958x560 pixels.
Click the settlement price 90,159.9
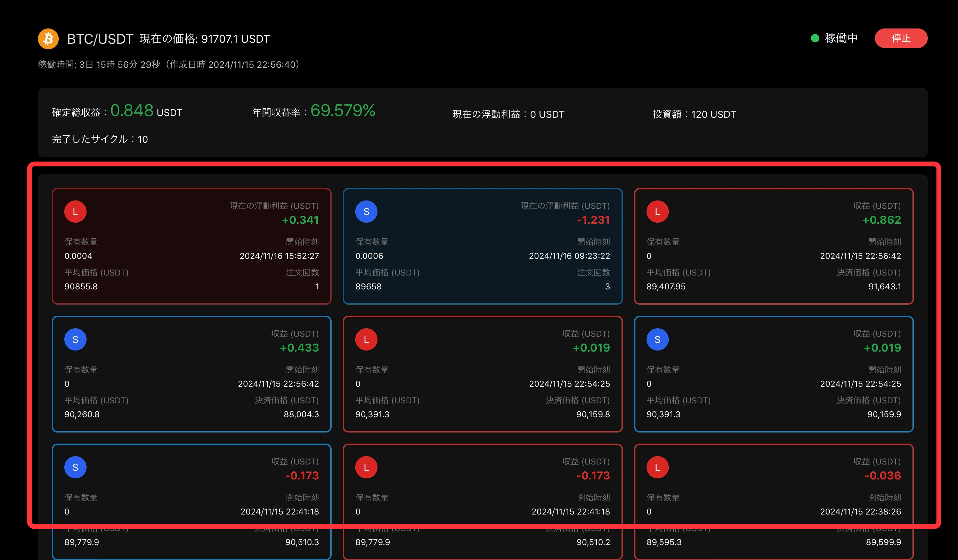click(884, 414)
